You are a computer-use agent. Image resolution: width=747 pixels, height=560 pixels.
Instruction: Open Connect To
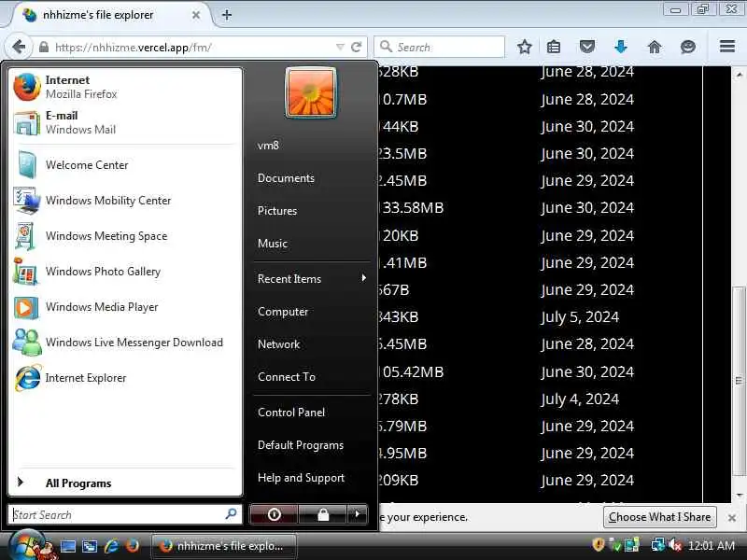pyautogui.click(x=287, y=377)
